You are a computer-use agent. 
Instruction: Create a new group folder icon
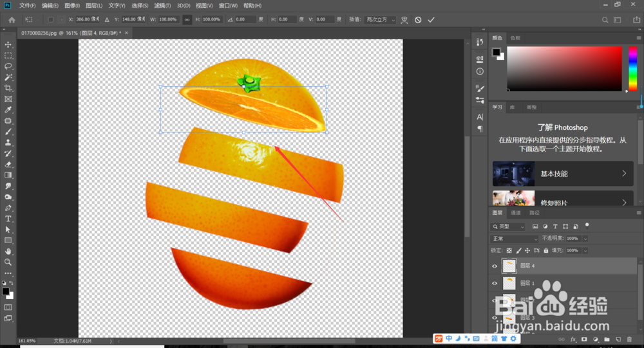(607, 340)
